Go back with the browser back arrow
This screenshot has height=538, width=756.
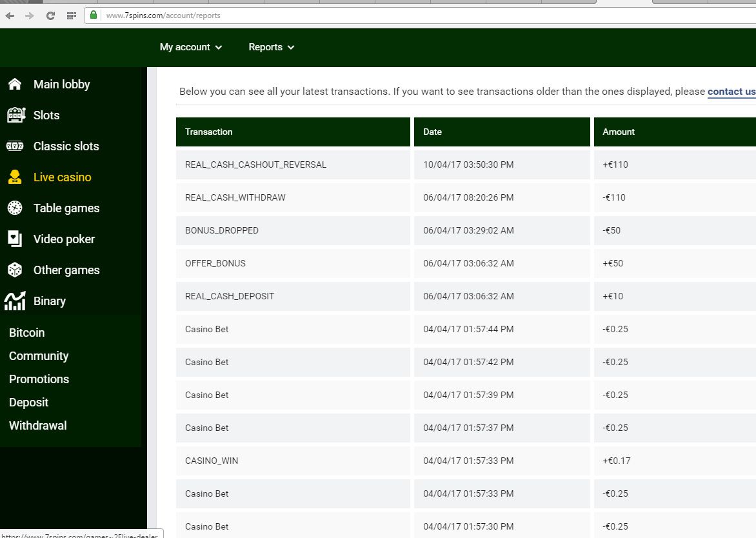coord(10,15)
